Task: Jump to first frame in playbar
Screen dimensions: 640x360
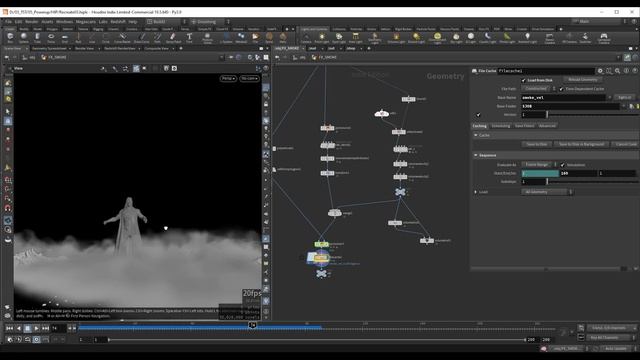Action: click(9, 328)
